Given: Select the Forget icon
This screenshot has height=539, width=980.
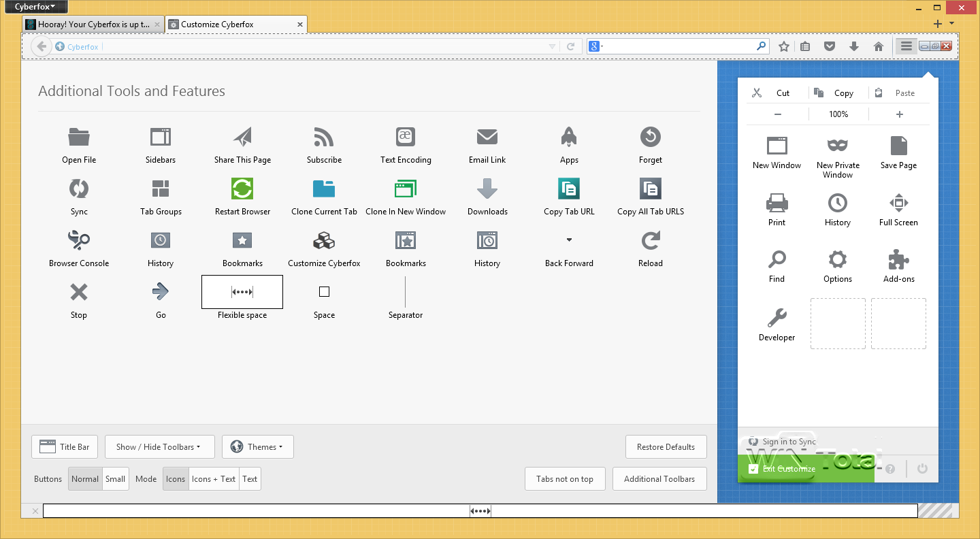Looking at the screenshot, I should 651,137.
